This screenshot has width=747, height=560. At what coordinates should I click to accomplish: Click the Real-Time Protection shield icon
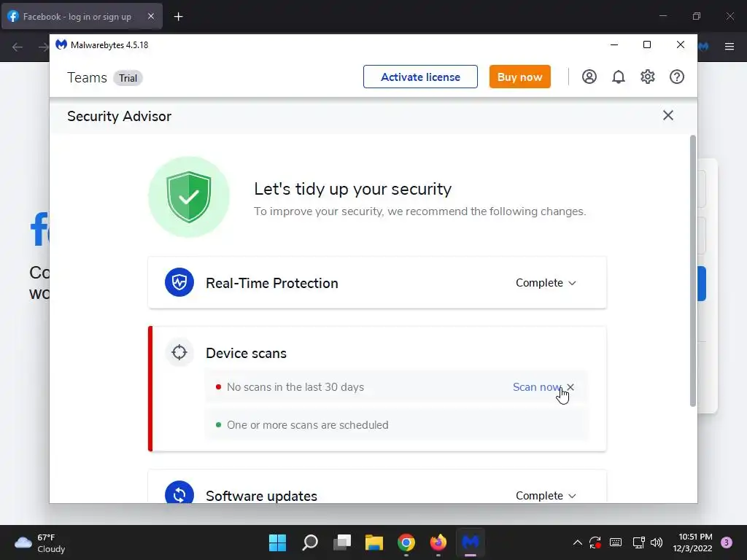pyautogui.click(x=179, y=282)
